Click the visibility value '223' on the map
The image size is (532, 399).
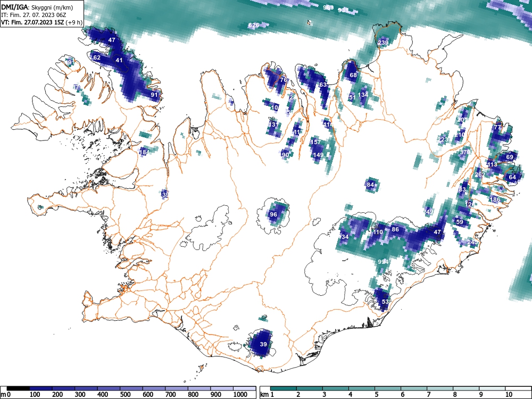click(443, 139)
